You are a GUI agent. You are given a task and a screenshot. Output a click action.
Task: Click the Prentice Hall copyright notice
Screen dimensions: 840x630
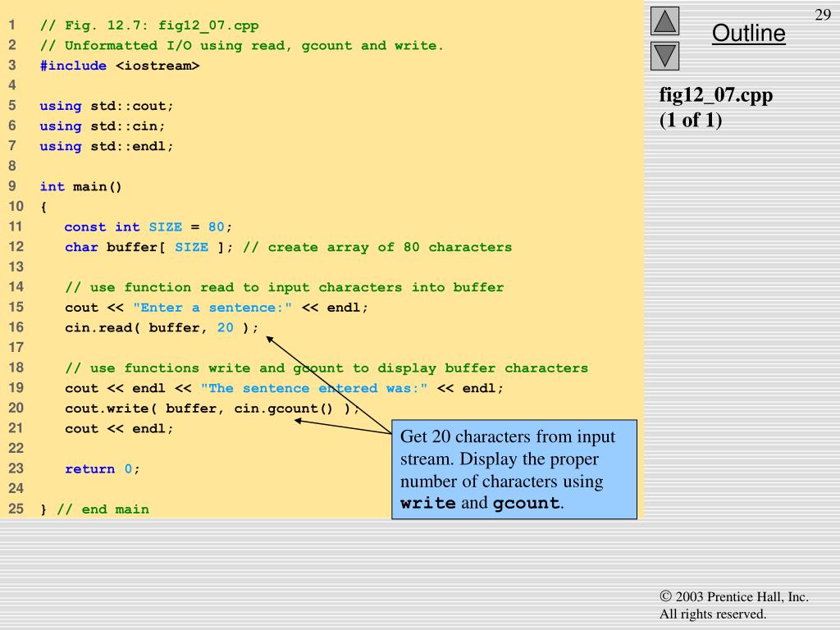(733, 605)
